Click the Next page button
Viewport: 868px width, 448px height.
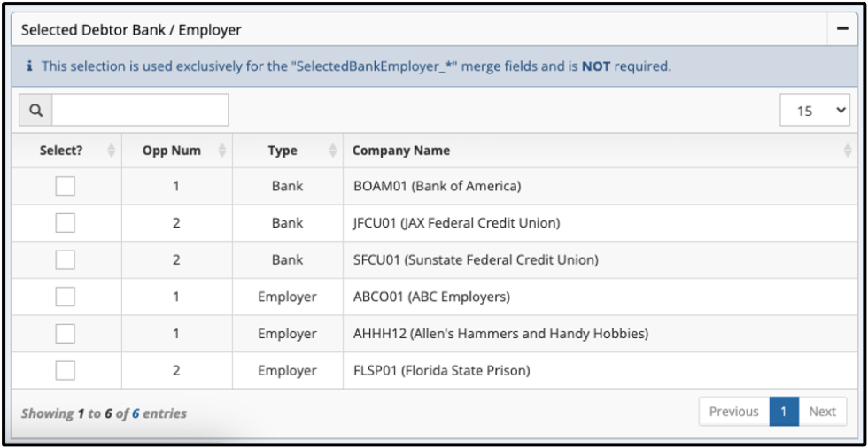(822, 412)
